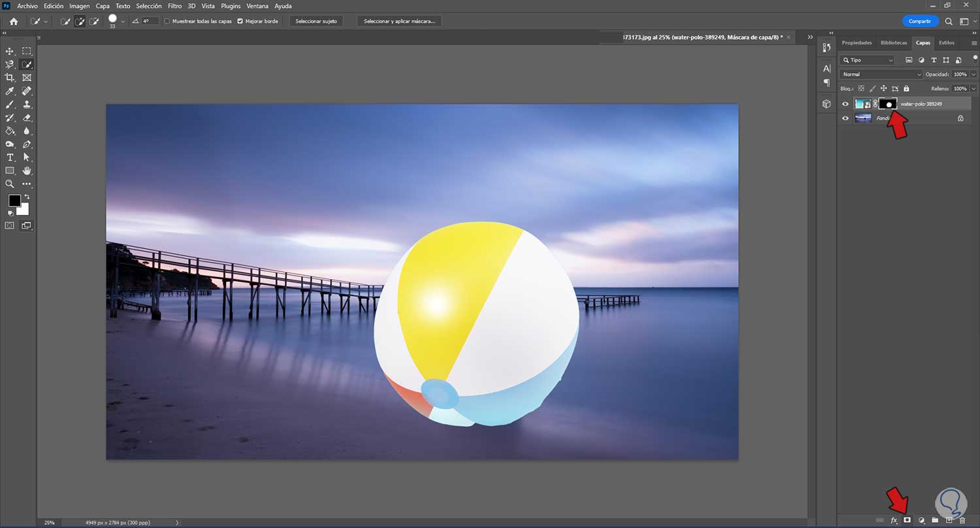Select the Crop tool
The height and width of the screenshot is (528, 980).
click(x=10, y=78)
